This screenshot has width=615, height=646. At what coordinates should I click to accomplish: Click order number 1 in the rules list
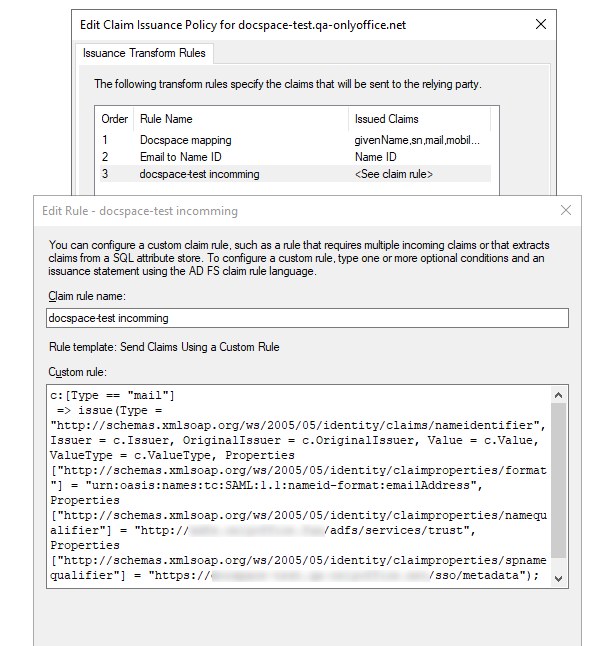pyautogui.click(x=105, y=140)
